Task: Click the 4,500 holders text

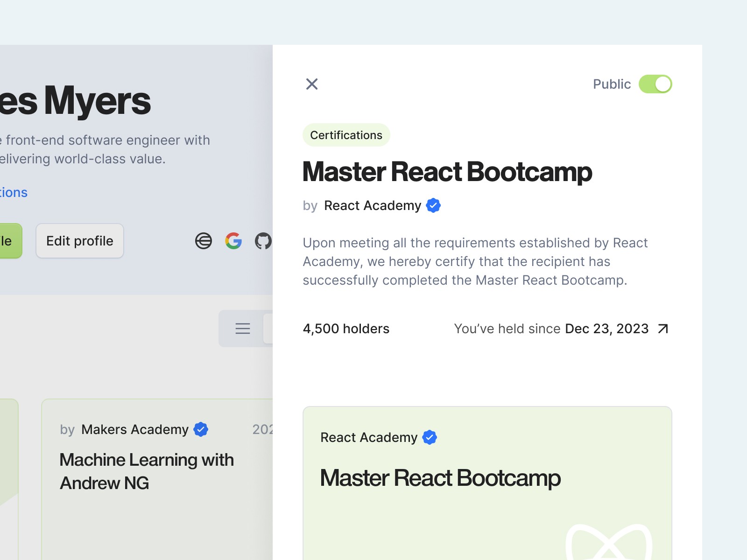Action: coord(346,329)
